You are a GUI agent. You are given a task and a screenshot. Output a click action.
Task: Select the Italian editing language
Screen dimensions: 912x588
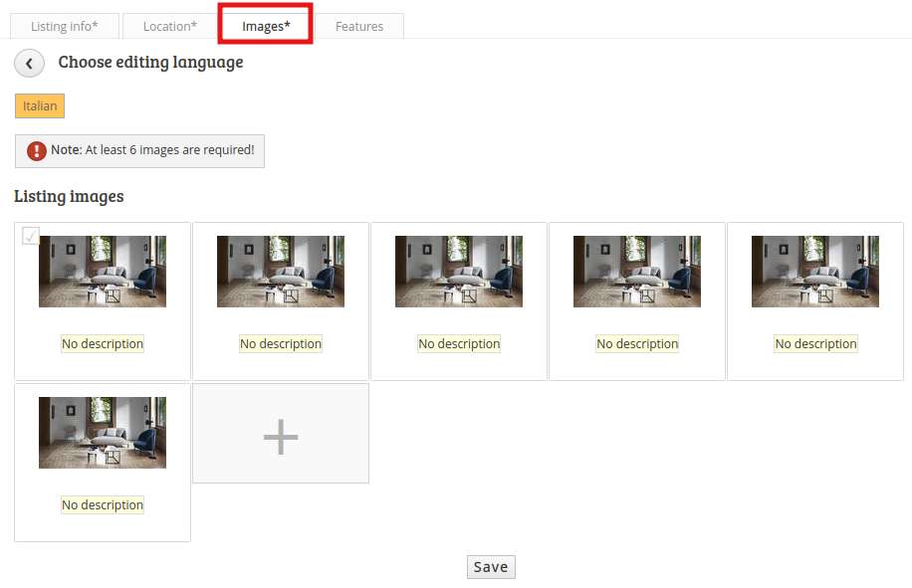click(40, 105)
